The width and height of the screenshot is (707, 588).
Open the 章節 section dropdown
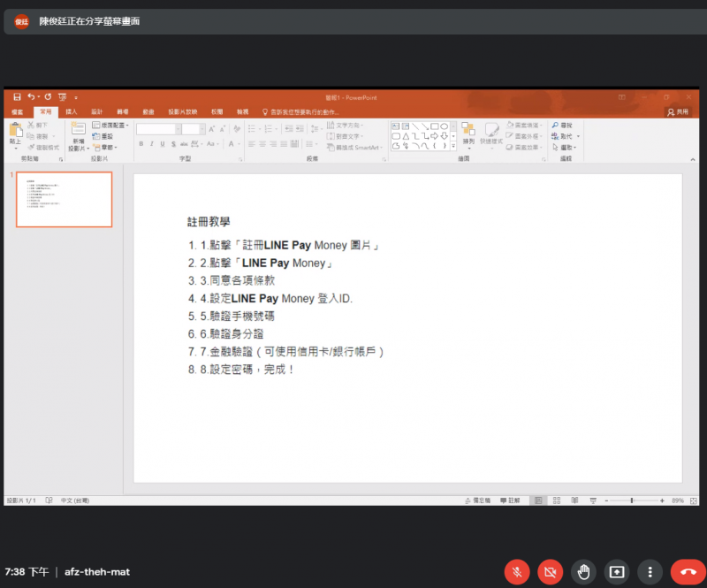[x=105, y=148]
